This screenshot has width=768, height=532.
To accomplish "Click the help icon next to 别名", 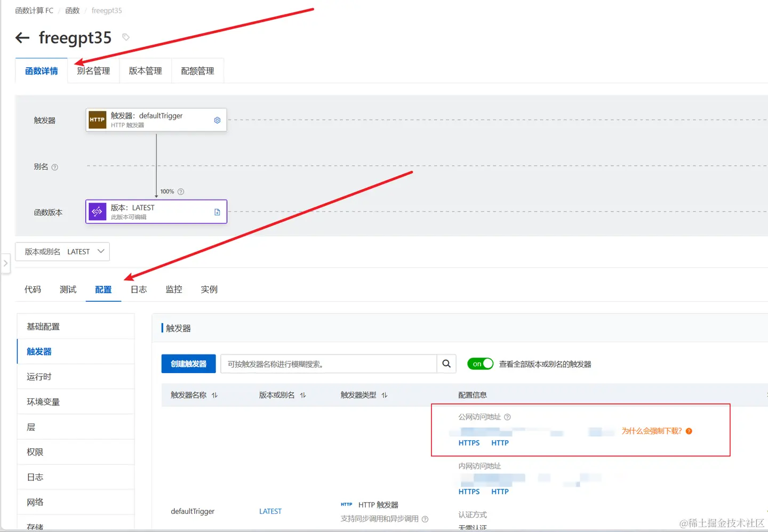I will pos(54,167).
